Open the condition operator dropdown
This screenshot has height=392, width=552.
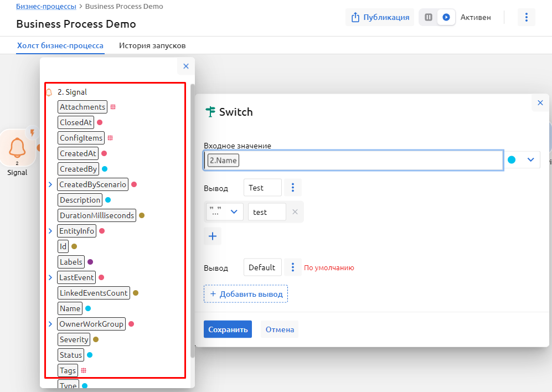pyautogui.click(x=224, y=212)
